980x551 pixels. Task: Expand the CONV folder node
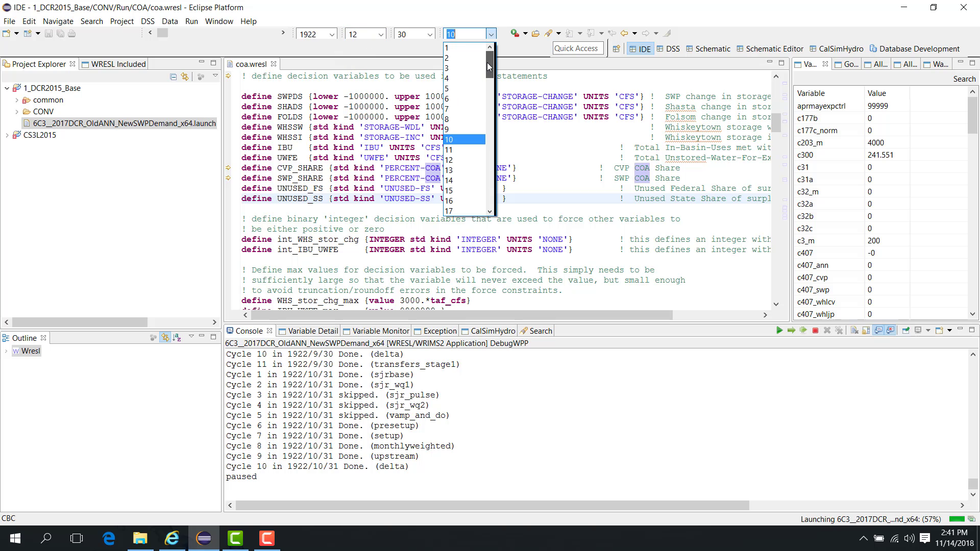(x=17, y=112)
